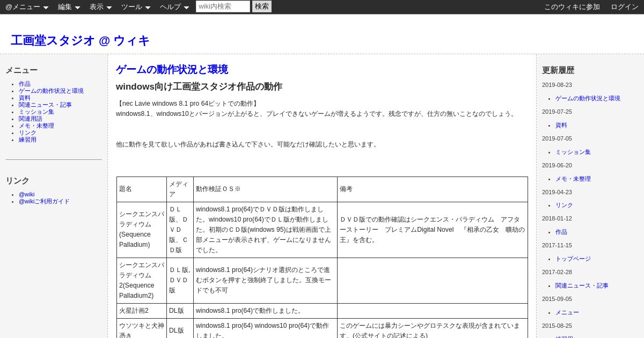Open リンク in the update history

click(x=564, y=205)
